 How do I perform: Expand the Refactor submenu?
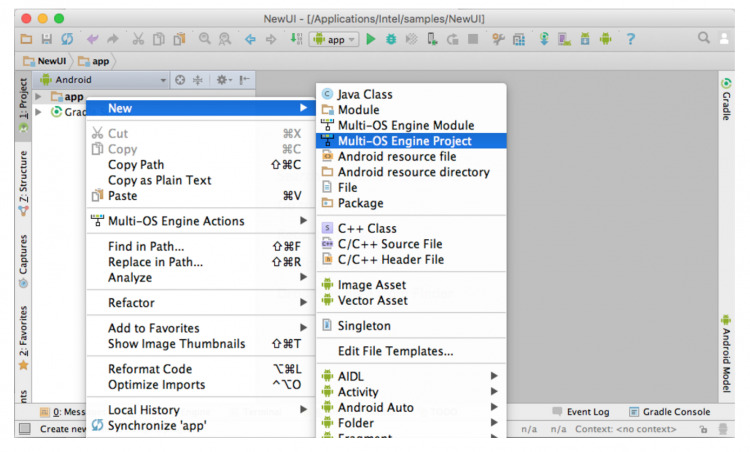tap(201, 303)
